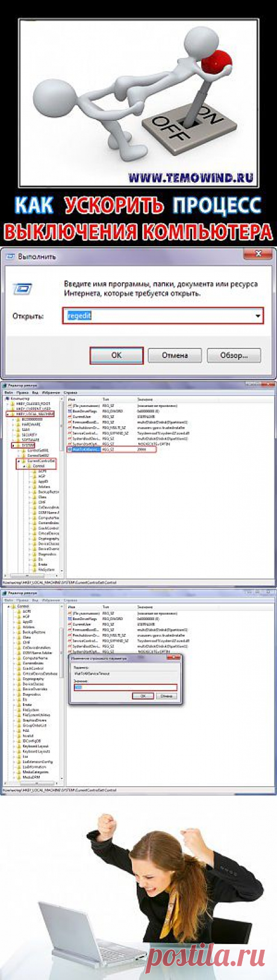Select WaitToKillServiceTimeout row in window without dialog
This screenshot has height=980, width=277.
(111, 449)
